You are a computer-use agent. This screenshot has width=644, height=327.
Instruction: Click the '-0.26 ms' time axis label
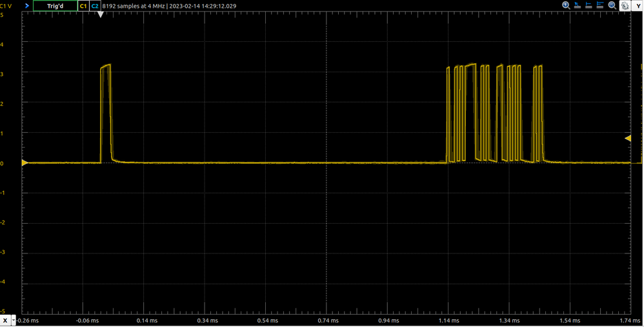point(28,321)
